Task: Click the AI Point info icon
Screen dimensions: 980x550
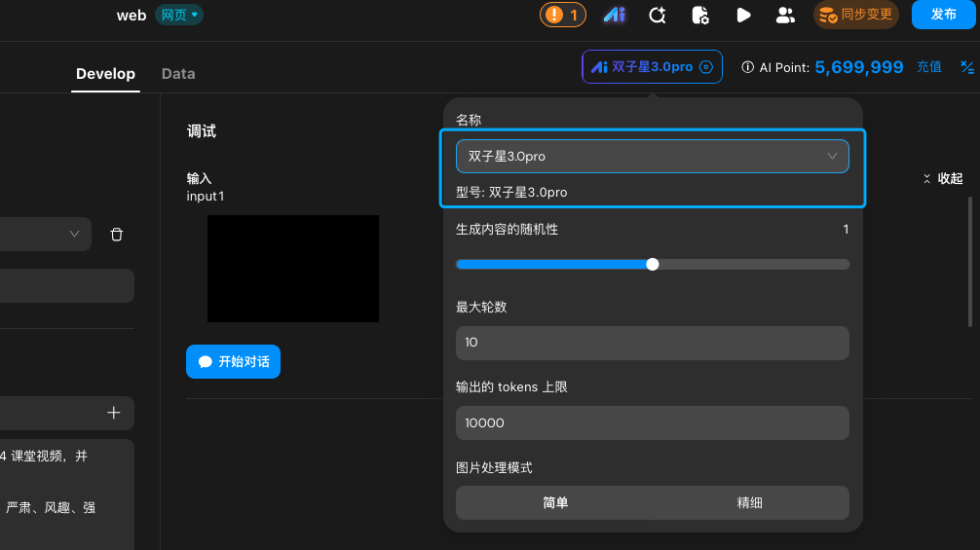Action: [747, 67]
